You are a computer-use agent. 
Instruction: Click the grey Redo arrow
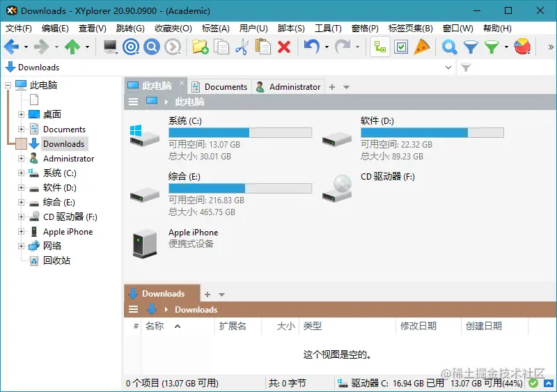tap(343, 47)
